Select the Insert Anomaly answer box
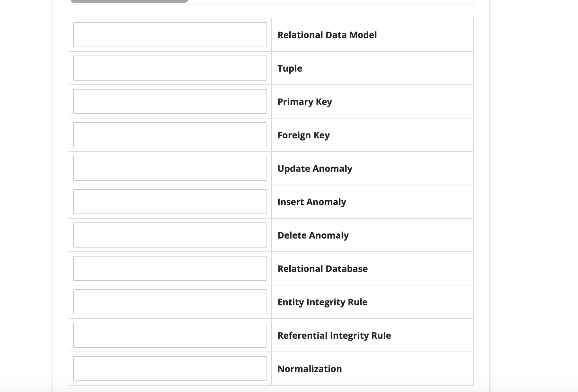The height and width of the screenshot is (392, 578). pyautogui.click(x=170, y=202)
